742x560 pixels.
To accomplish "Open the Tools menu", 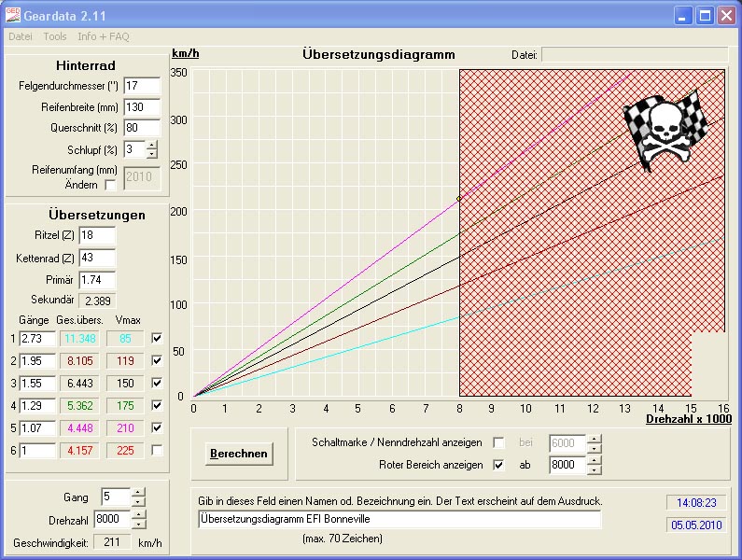I will pos(55,36).
